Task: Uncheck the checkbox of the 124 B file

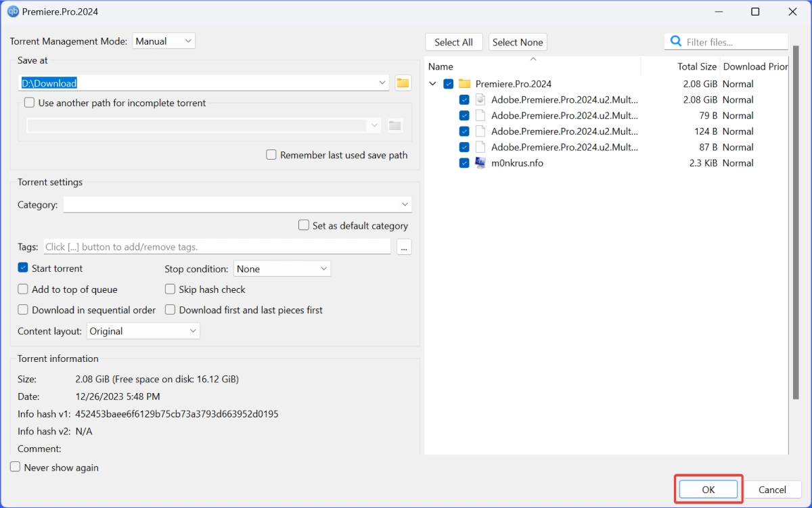Action: (464, 131)
